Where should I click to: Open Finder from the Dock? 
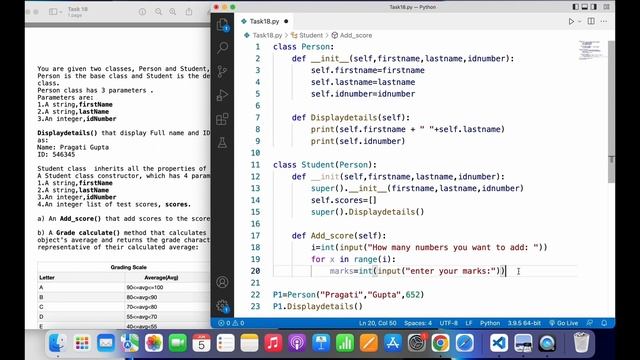click(58, 343)
